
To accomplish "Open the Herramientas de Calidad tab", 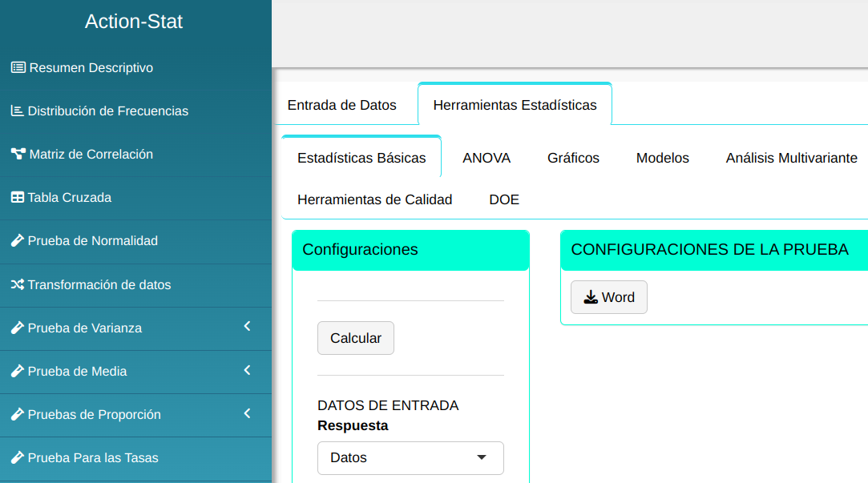I will (x=374, y=199).
